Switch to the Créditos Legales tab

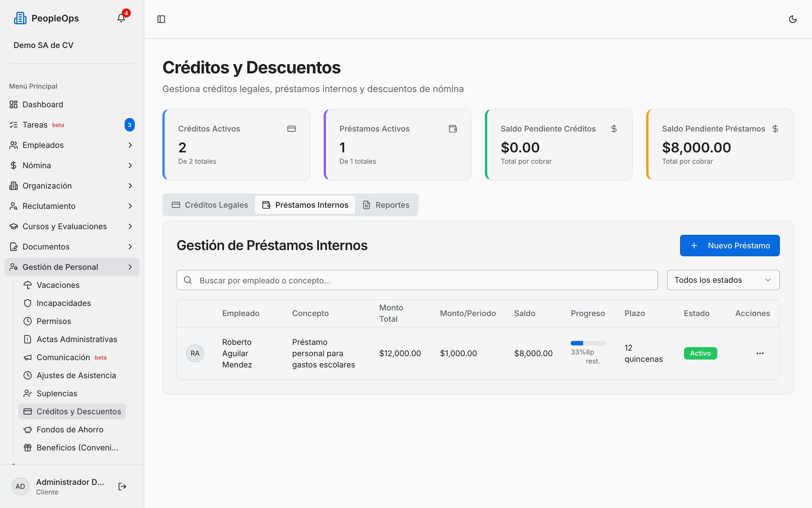210,205
